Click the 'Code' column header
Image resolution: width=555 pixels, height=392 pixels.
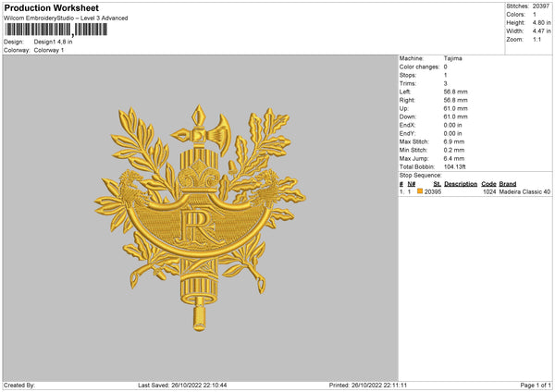pyautogui.click(x=488, y=184)
